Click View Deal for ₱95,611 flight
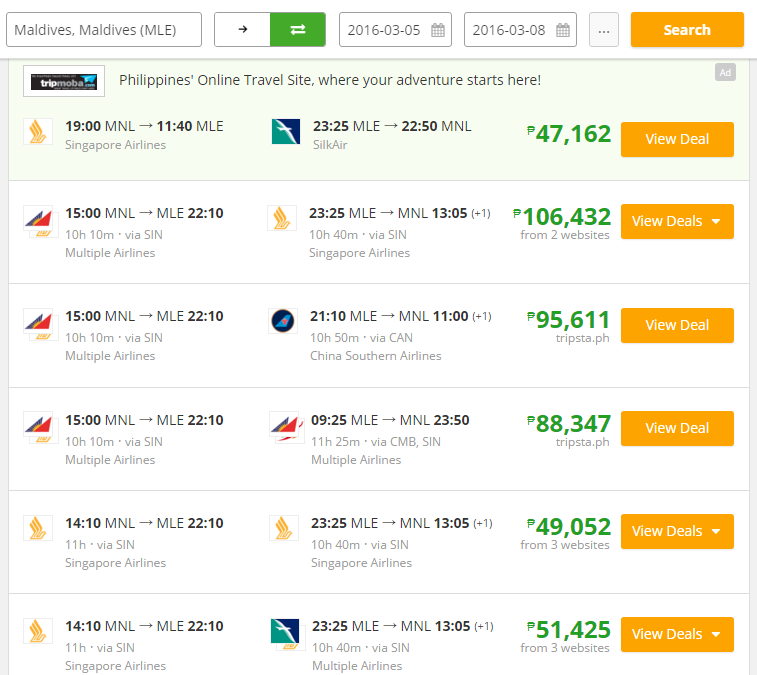 point(677,325)
